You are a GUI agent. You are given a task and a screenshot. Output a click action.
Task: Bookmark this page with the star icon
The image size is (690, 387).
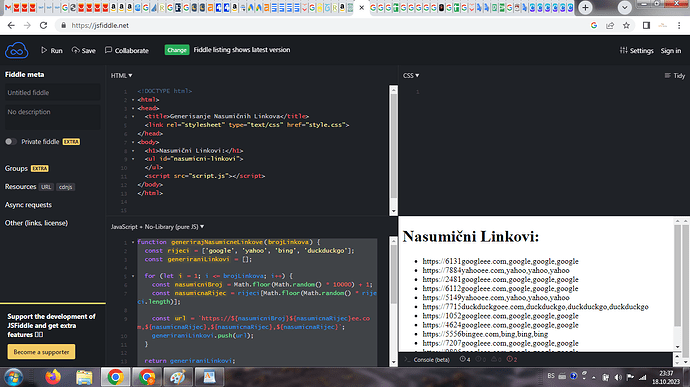pos(626,26)
